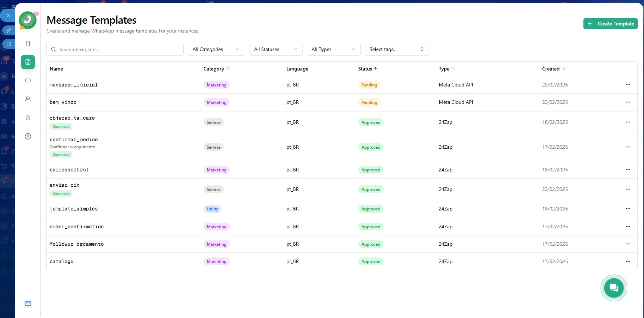This screenshot has height=318, width=644.
Task: Open the Select tags dropdown
Action: (x=396, y=49)
